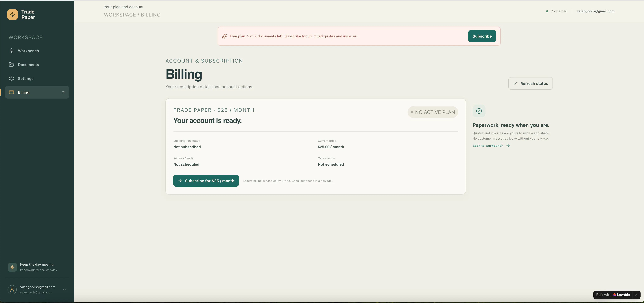Click the Trade Paper brand name
The image size is (644, 303).
[x=28, y=14]
